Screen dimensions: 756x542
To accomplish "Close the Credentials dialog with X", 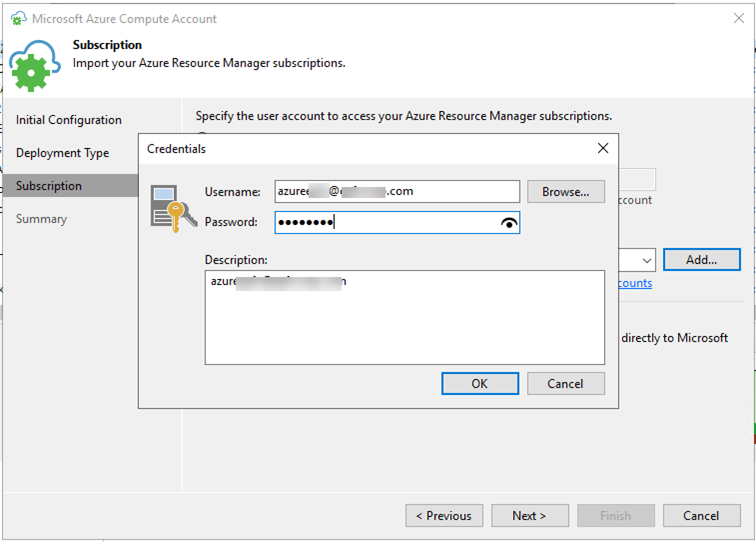I will coord(603,148).
